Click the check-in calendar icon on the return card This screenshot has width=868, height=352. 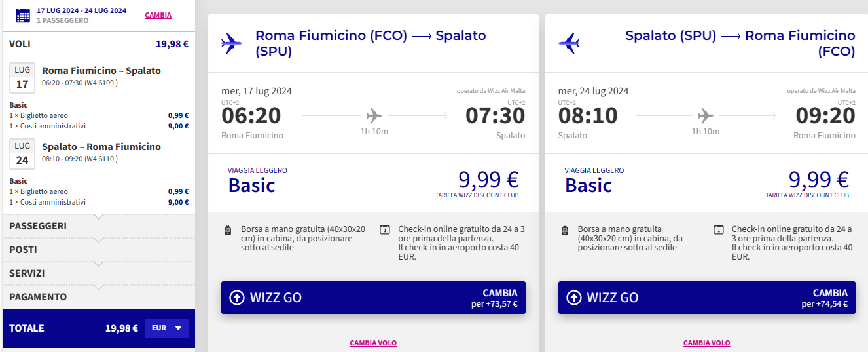(719, 230)
